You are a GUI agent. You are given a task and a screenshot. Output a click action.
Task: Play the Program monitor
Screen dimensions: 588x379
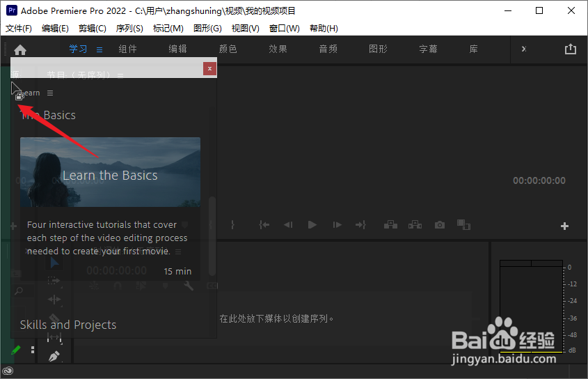click(312, 224)
